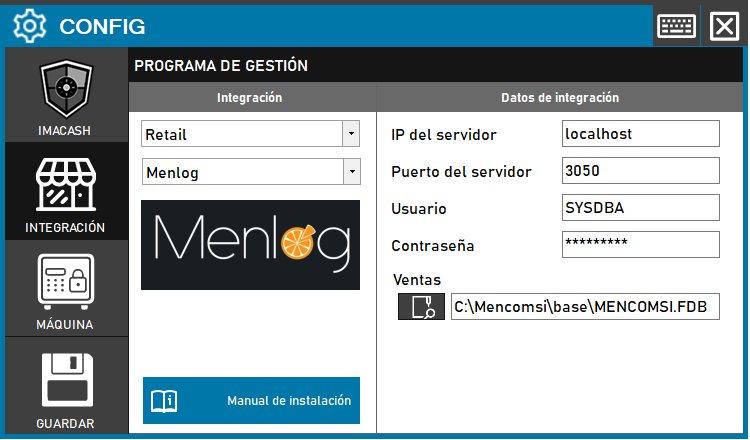Click the CONFIG gear icon
Screen dimensions: 750x440
coord(31,25)
